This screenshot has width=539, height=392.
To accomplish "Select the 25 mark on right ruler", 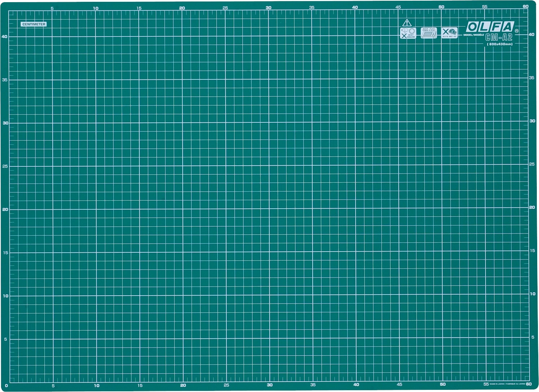I will click(532, 164).
